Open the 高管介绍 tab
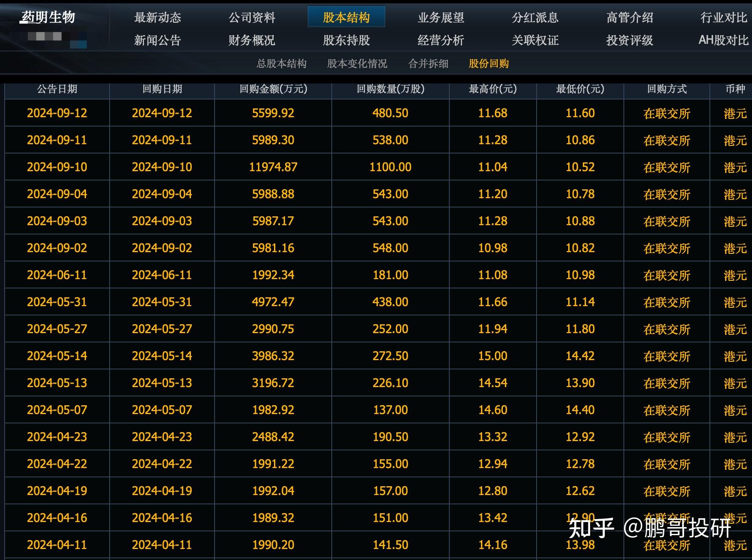This screenshot has width=752, height=560. click(630, 17)
